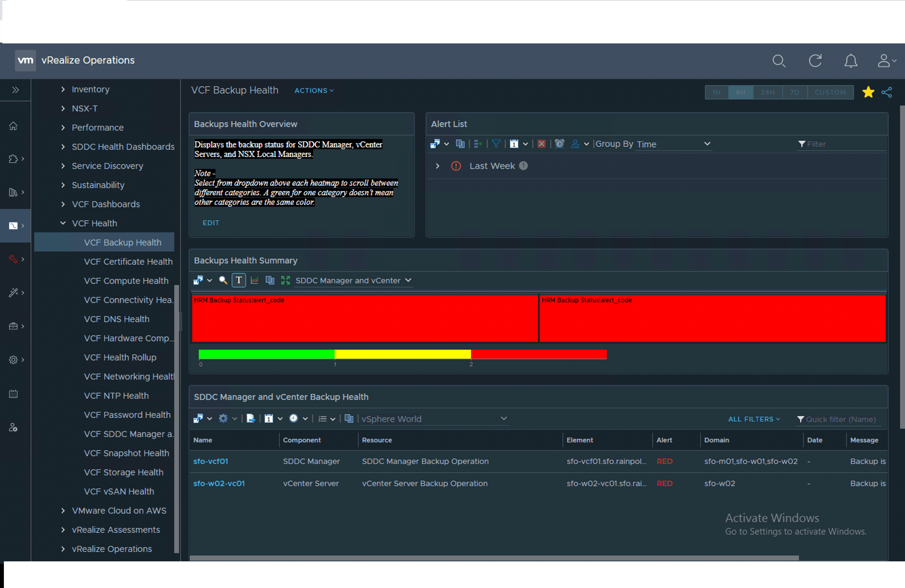Click the refresh icon in top bar

click(815, 60)
